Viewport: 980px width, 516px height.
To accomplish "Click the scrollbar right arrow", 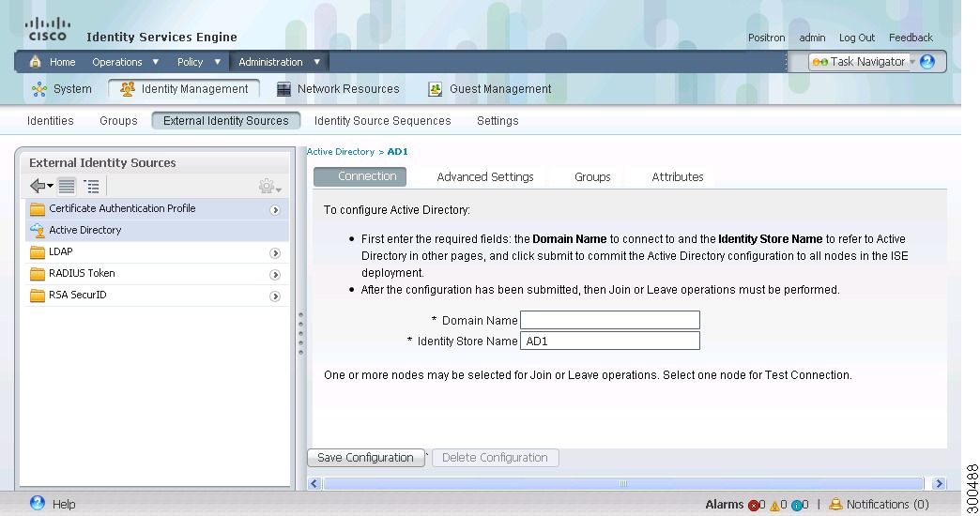I will (x=938, y=483).
